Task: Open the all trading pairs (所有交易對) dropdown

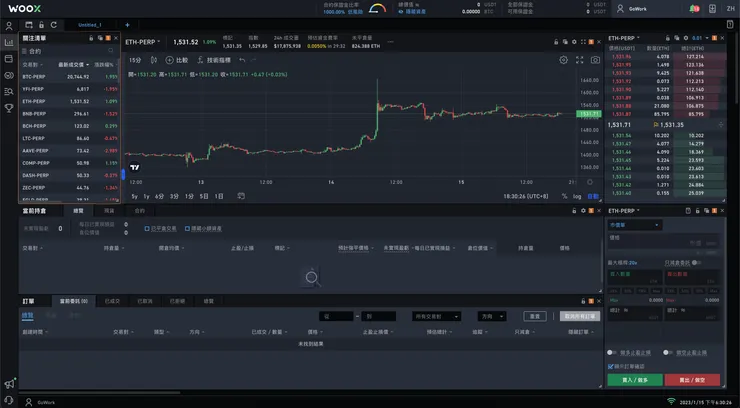Action: [436, 316]
